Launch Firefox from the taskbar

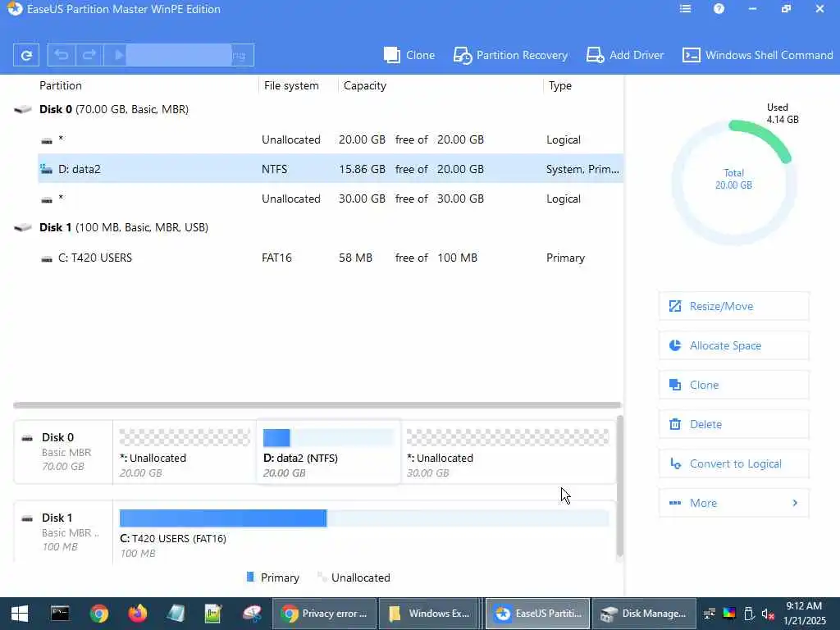coord(138,614)
